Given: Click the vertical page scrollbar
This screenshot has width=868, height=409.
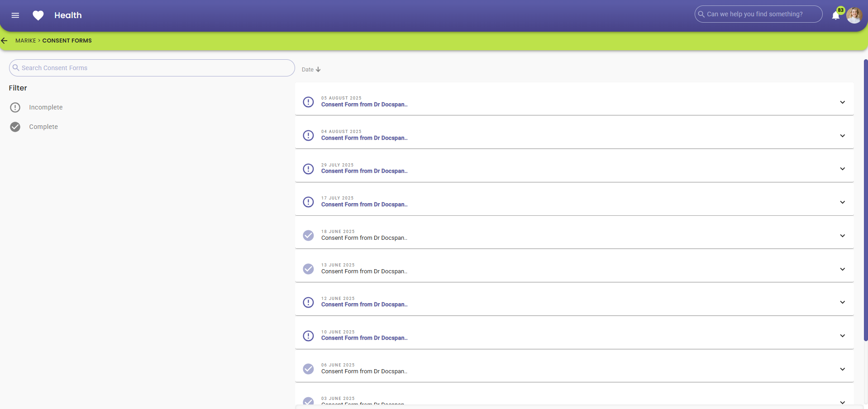Looking at the screenshot, I should [x=865, y=199].
